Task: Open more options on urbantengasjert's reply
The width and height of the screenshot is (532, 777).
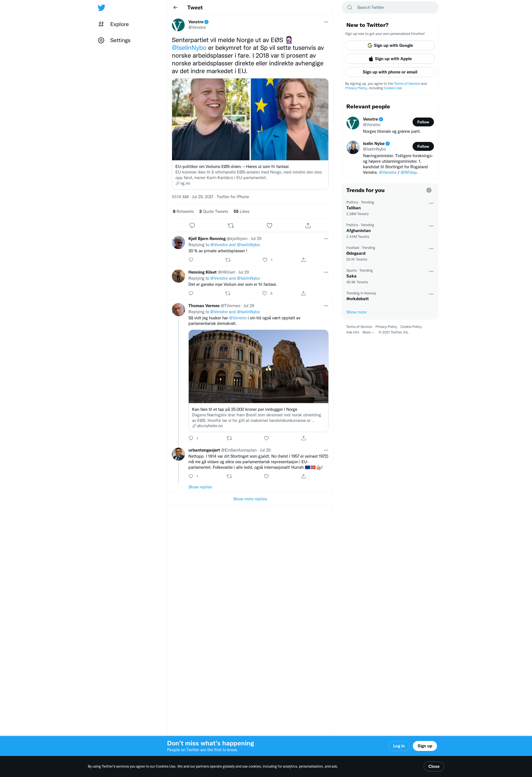Action: click(326, 450)
